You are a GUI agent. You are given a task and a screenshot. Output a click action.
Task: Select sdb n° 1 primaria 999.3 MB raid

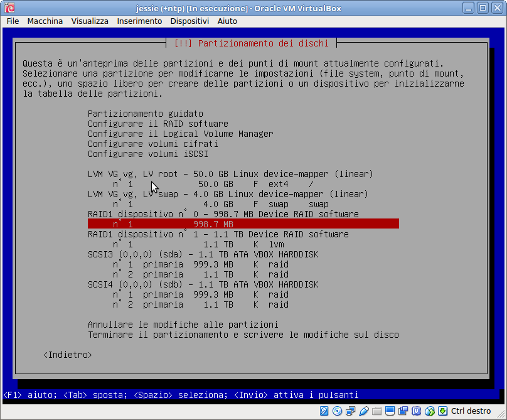200,294
